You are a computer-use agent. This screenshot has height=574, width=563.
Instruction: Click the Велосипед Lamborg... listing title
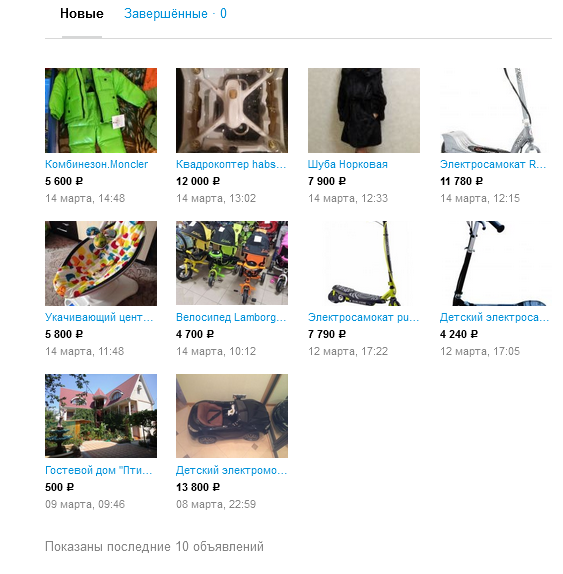point(231,317)
